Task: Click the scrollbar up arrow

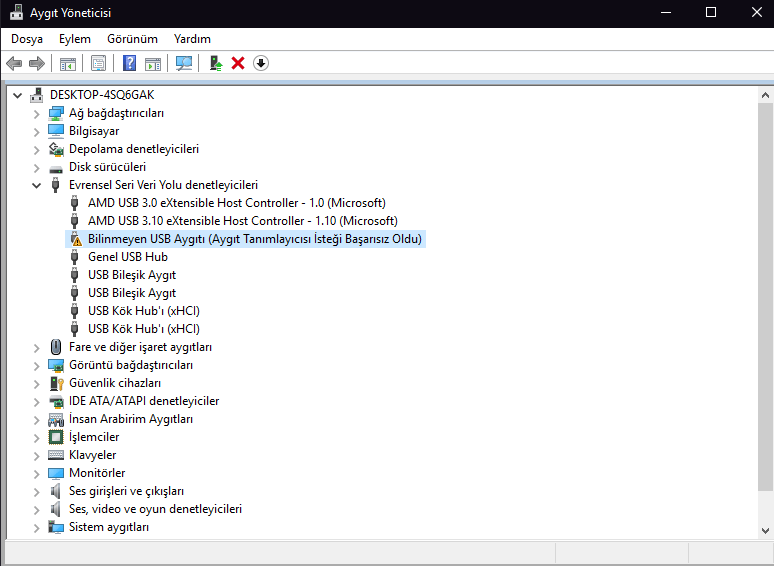Action: point(765,95)
